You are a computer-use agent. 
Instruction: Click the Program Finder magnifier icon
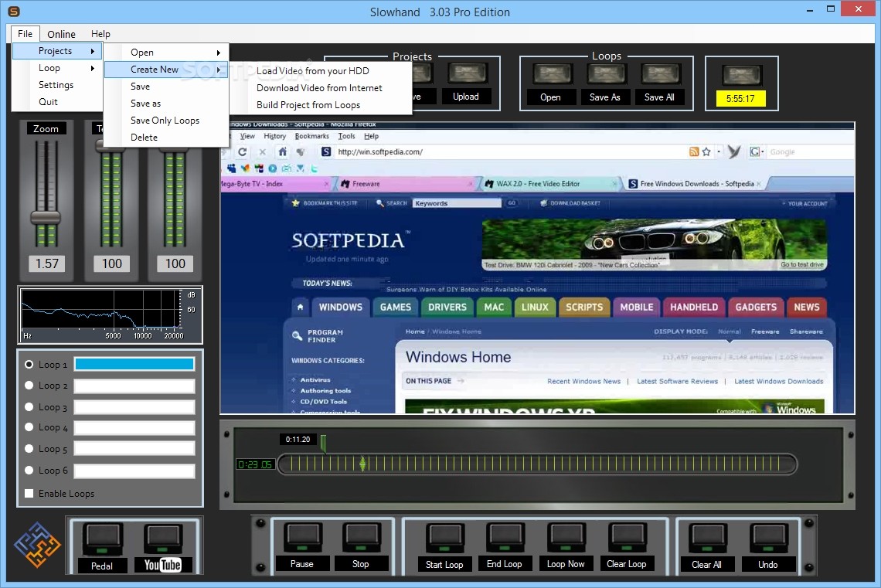pos(298,336)
